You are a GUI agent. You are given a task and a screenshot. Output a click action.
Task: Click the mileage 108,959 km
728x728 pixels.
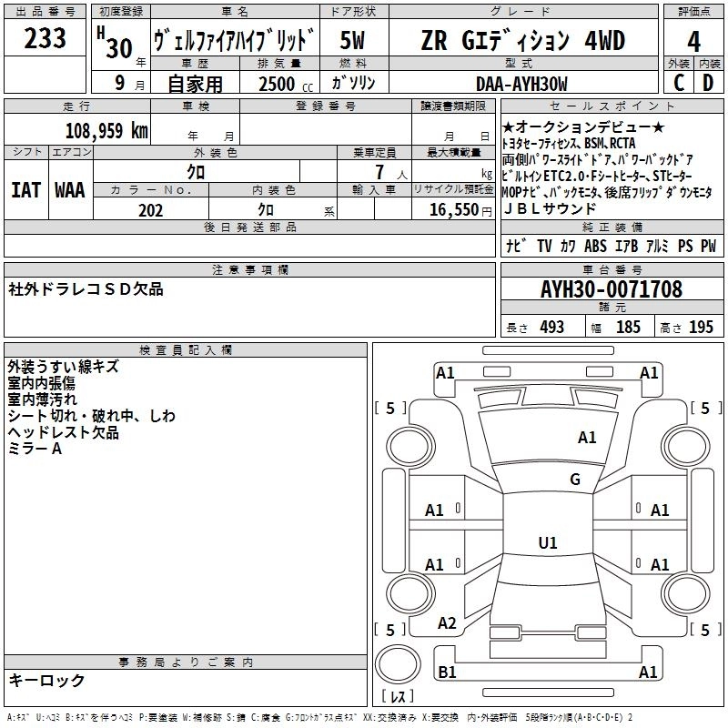[x=106, y=131]
